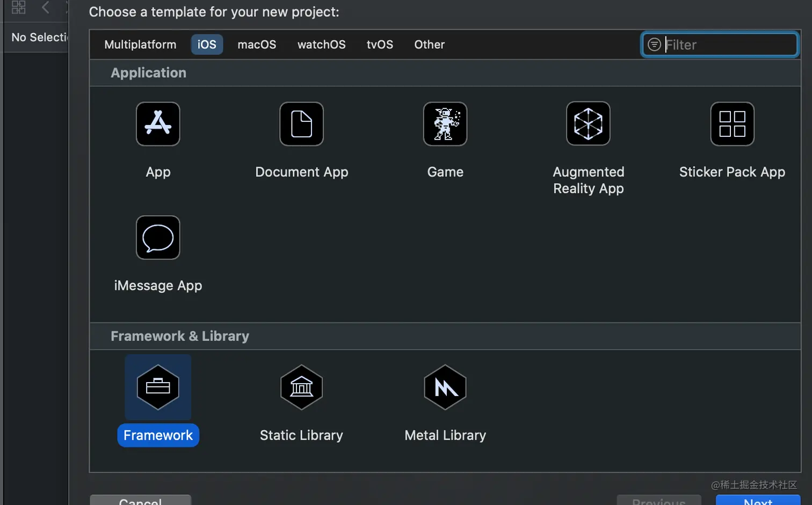Click the Static Library label
Viewport: 812px width, 505px height.
click(x=301, y=435)
